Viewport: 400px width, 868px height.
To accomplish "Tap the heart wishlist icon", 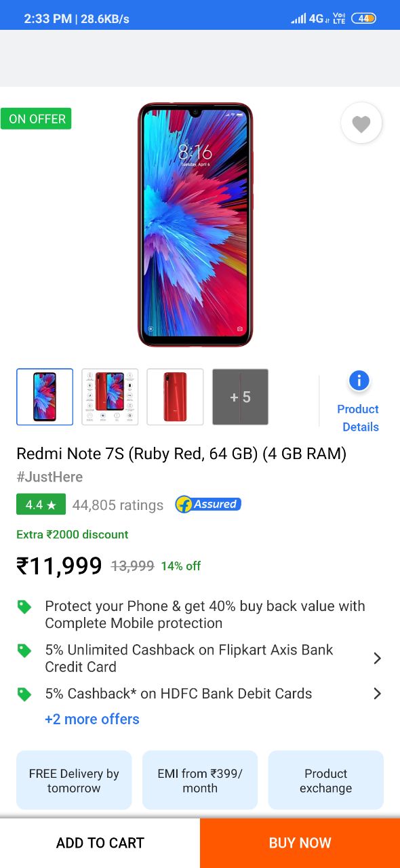I will pos(361,123).
